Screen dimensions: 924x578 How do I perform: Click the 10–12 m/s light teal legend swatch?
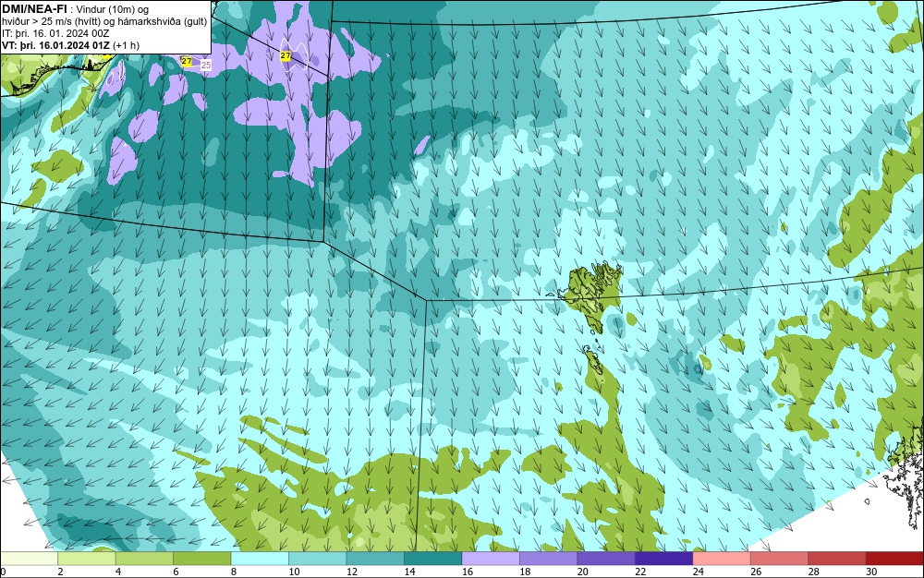[318, 559]
